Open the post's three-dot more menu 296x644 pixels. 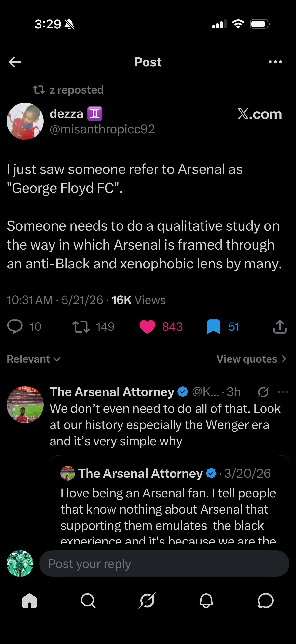click(275, 62)
